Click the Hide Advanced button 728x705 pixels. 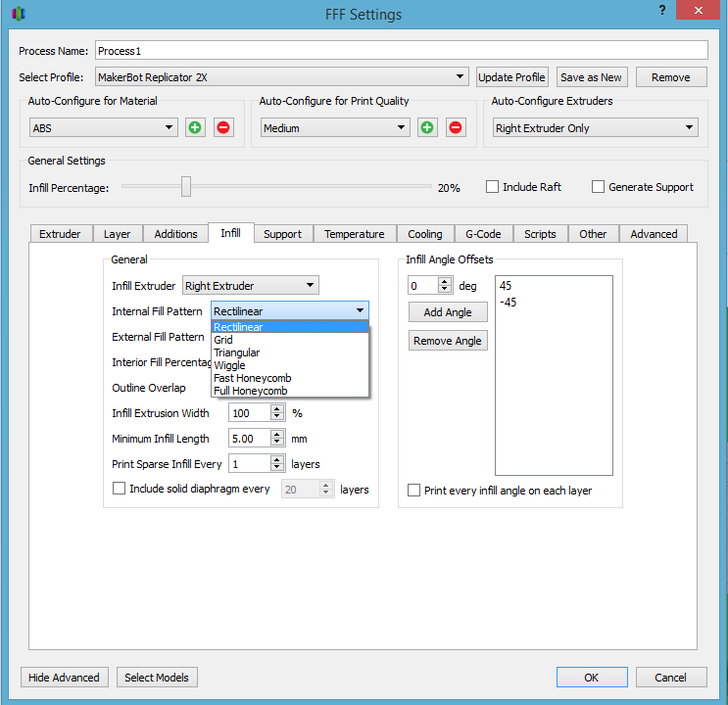tap(64, 678)
